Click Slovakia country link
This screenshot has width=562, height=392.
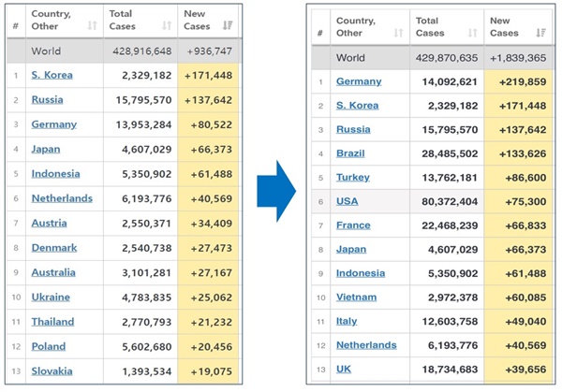tap(52, 371)
